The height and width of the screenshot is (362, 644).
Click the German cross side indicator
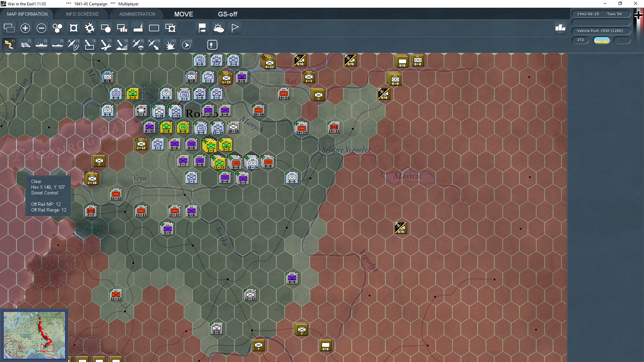pos(638,15)
